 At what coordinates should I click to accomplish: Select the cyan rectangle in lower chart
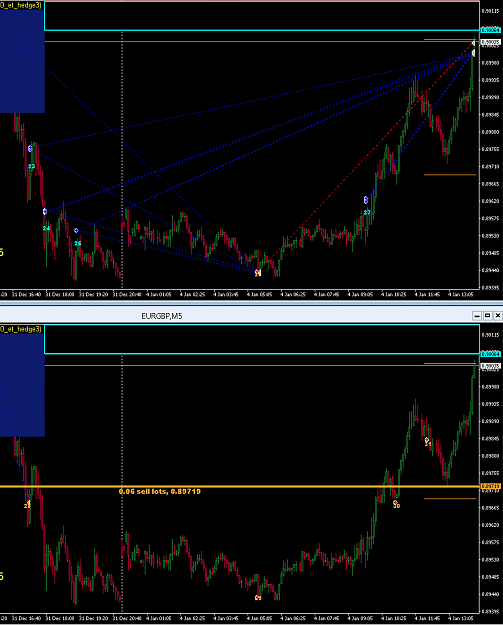click(262, 339)
